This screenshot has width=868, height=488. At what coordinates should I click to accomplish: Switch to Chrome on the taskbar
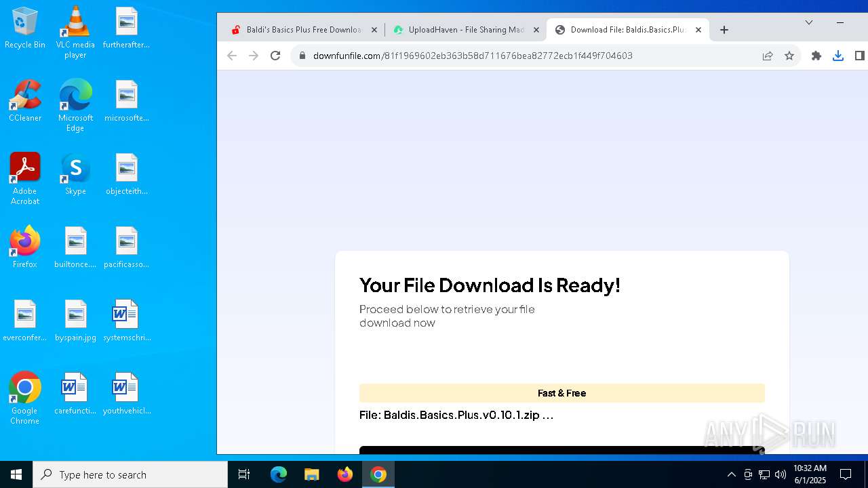pos(378,474)
